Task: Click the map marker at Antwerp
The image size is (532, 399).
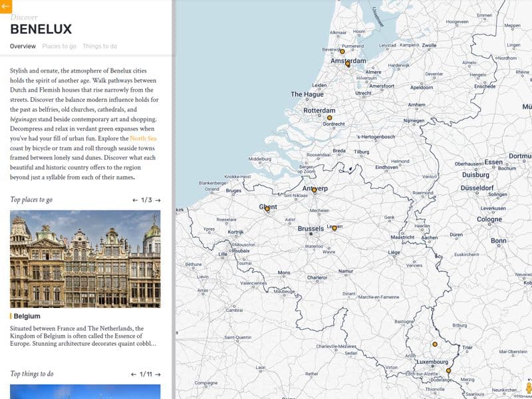Action: coord(314,190)
